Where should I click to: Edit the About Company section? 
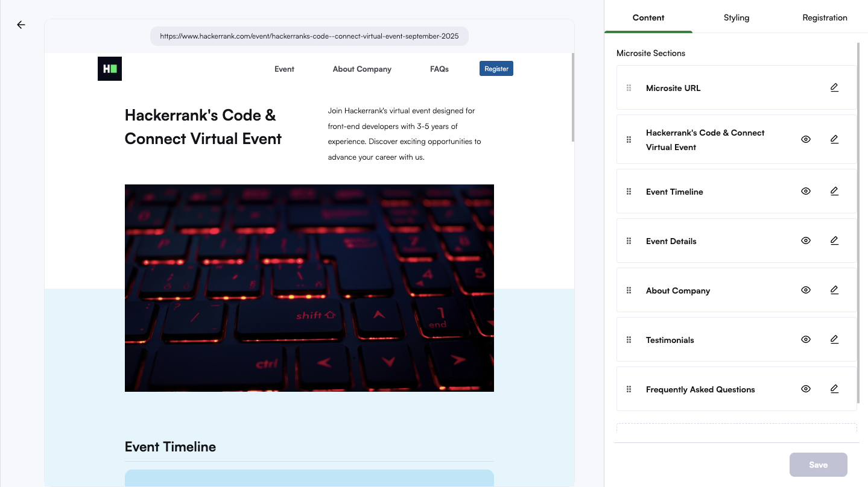[x=834, y=290]
